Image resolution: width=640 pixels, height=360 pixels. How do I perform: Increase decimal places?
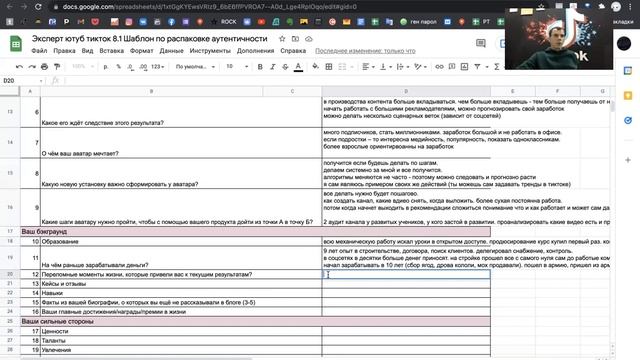pos(143,67)
